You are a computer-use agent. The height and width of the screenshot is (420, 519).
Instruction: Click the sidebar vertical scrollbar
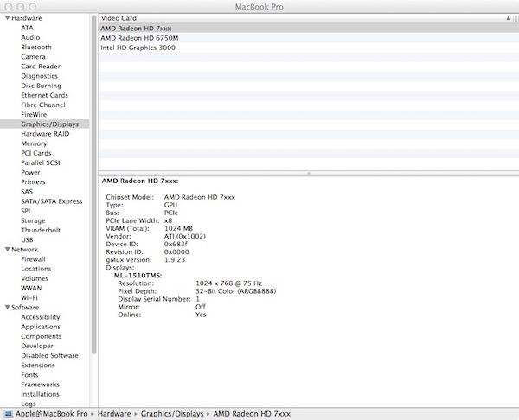[x=94, y=185]
